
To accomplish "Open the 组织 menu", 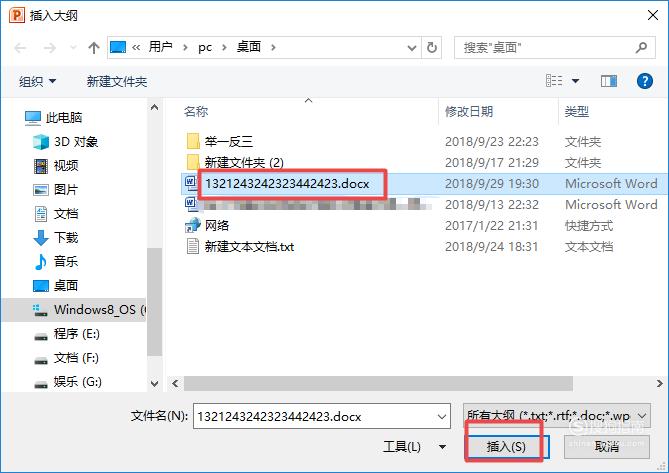I will tap(38, 81).
